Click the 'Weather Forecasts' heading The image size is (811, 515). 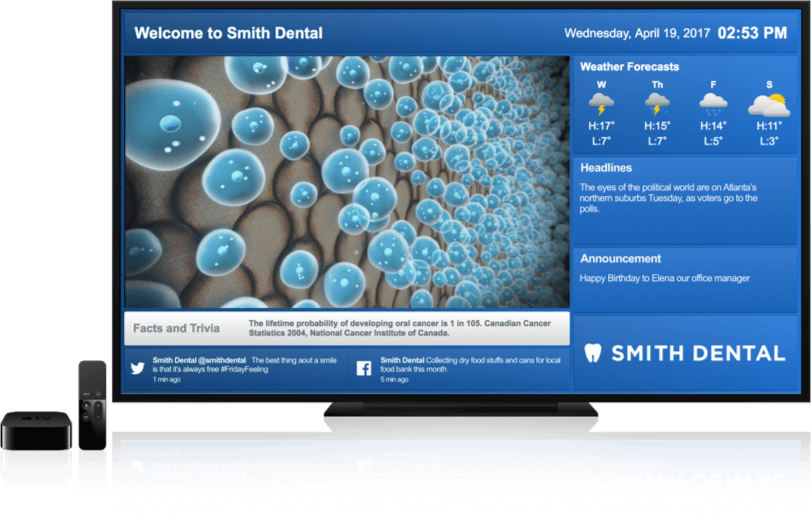pyautogui.click(x=629, y=67)
